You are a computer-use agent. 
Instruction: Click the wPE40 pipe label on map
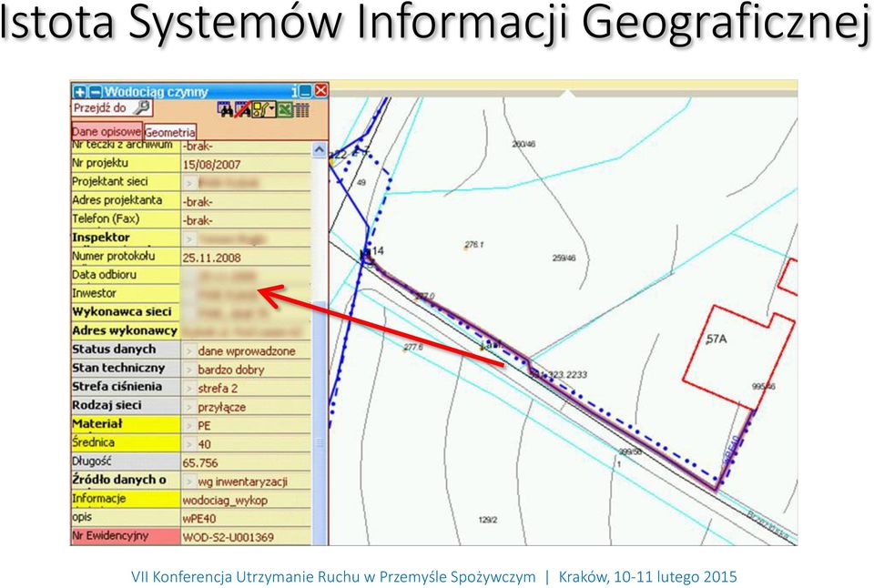tap(732, 450)
